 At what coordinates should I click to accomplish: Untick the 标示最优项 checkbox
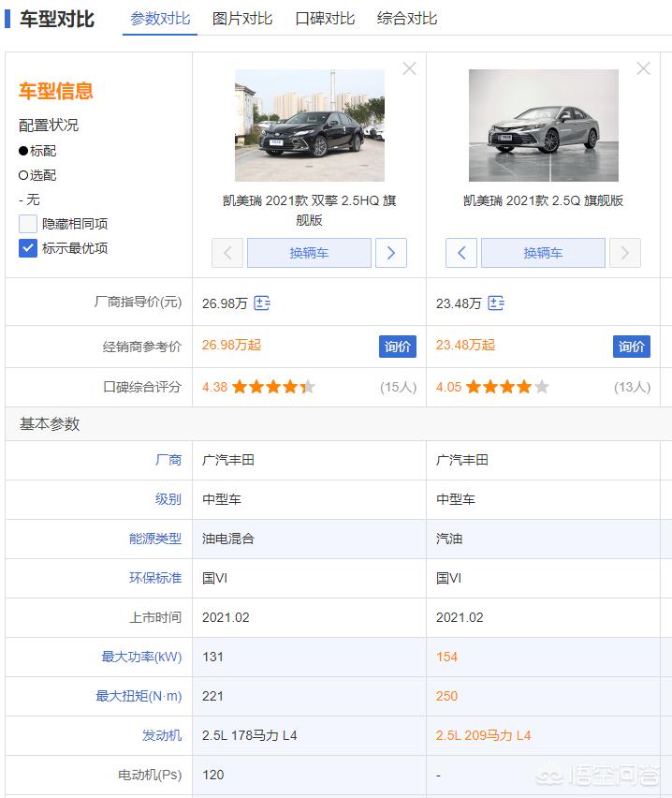click(x=28, y=248)
